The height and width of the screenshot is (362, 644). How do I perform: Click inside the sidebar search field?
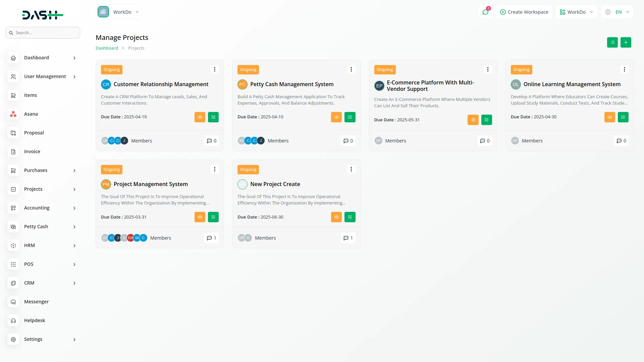coord(43,33)
